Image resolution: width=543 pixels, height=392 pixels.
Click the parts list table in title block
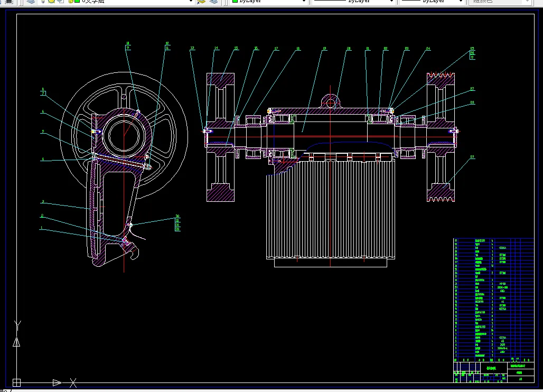(493, 298)
